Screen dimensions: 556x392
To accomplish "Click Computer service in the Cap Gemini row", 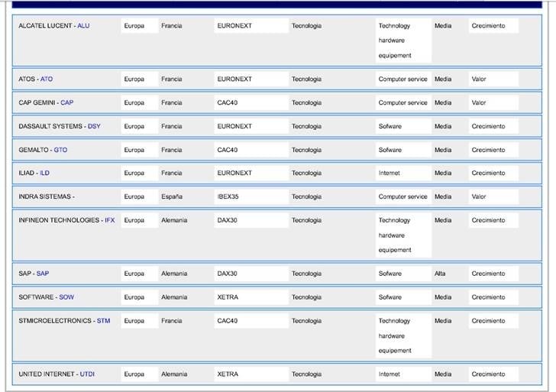I will (x=402, y=102).
